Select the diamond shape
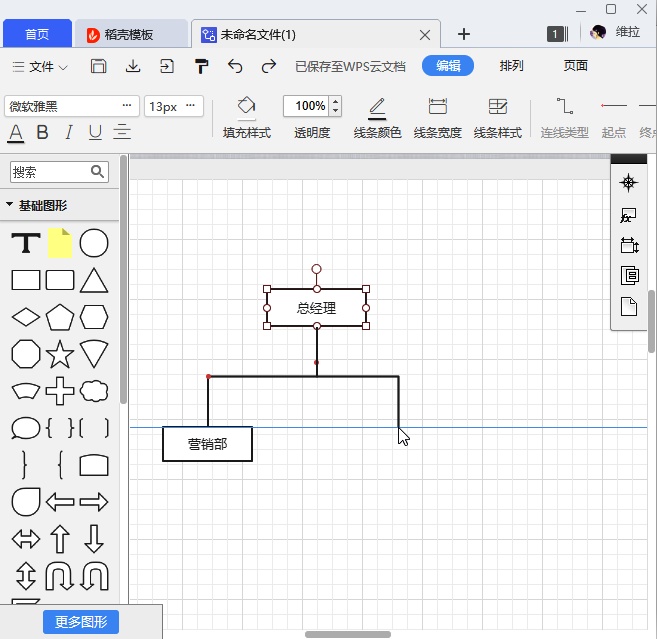Viewport: 657px width, 639px height. tap(26, 317)
